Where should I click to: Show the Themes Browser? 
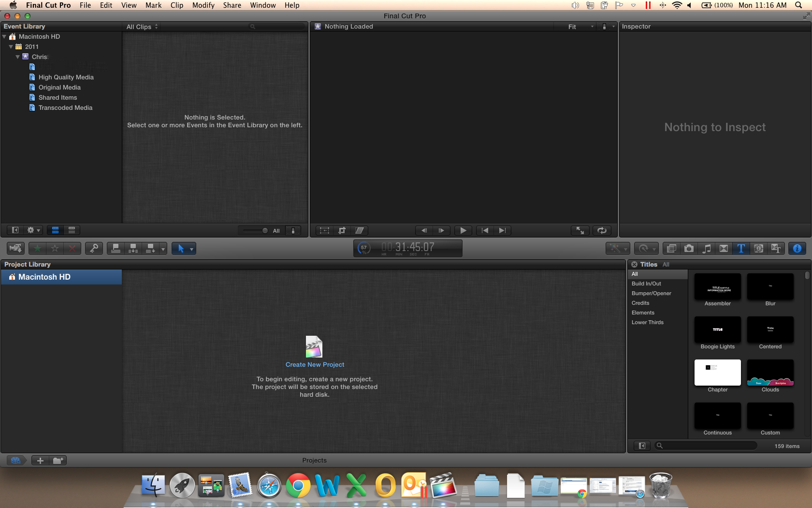point(776,248)
